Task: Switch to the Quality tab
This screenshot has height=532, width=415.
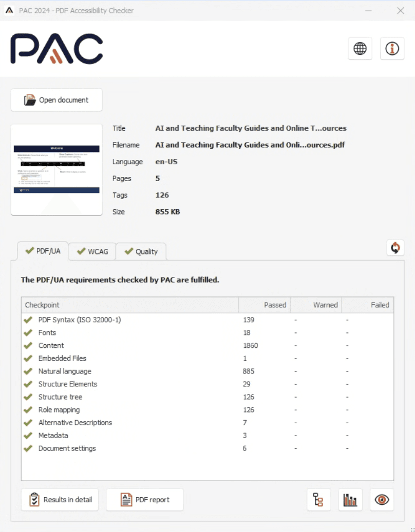Action: coord(140,251)
